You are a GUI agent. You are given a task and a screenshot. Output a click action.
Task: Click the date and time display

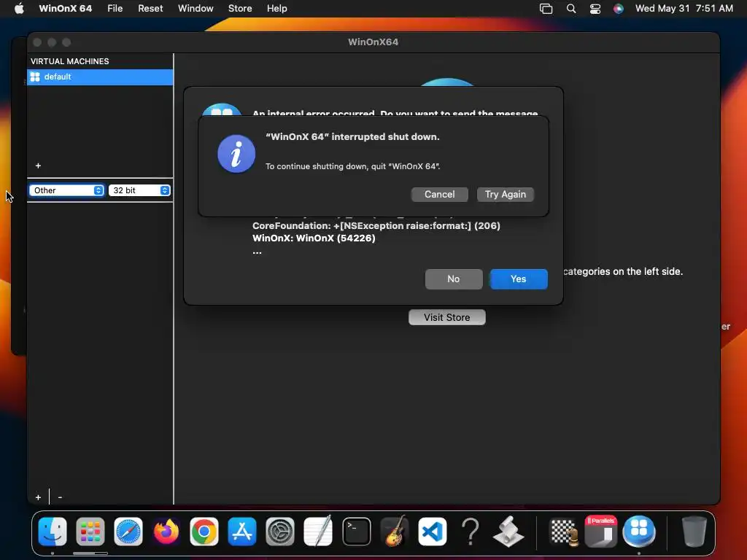(x=684, y=9)
